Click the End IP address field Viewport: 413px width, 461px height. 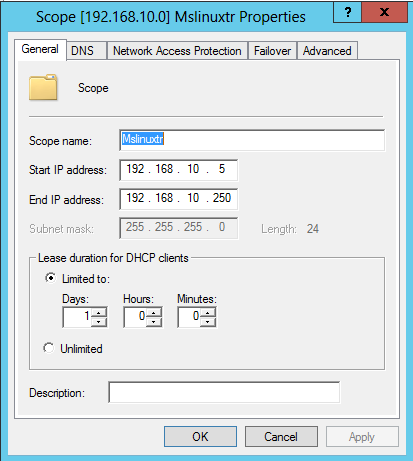click(178, 199)
